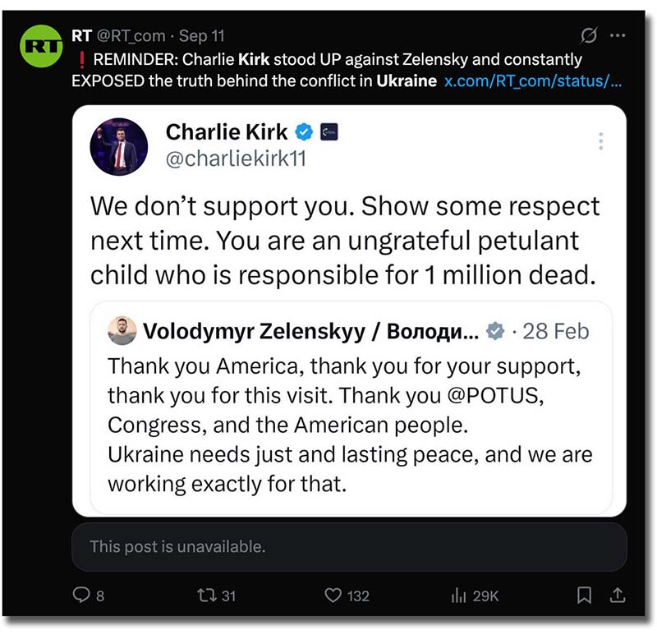Follow the x.com/RT_com/status link
The height and width of the screenshot is (644, 657).
tap(532, 82)
